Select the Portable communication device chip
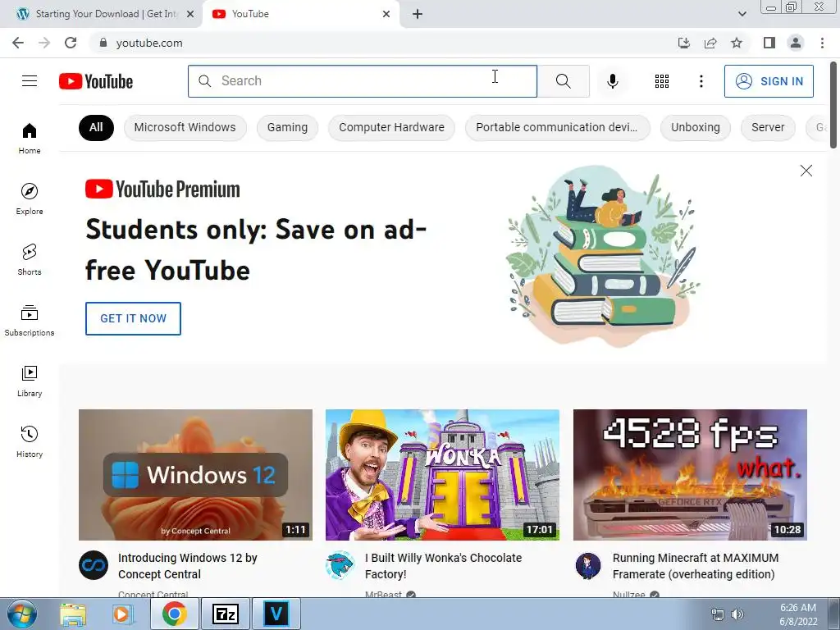The width and height of the screenshot is (840, 630). click(557, 127)
